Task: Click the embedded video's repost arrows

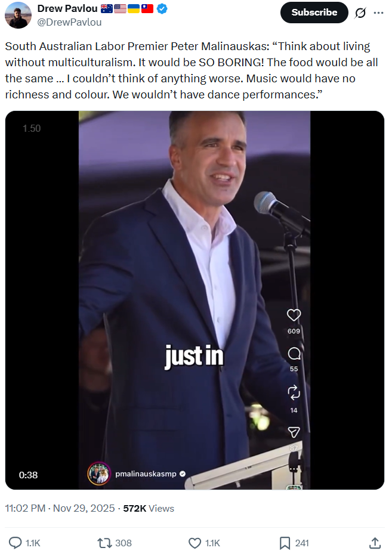Action: 294,392
